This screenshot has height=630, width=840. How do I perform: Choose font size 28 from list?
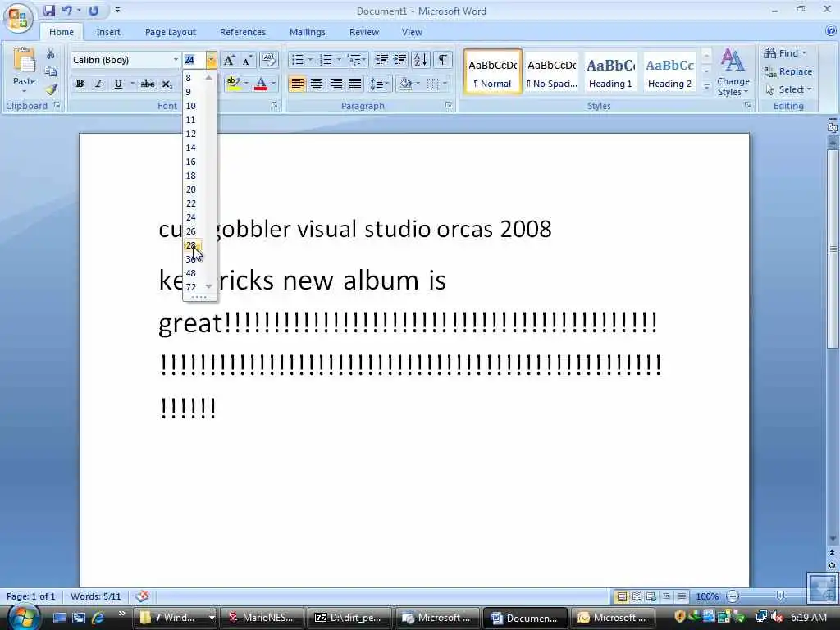194,245
